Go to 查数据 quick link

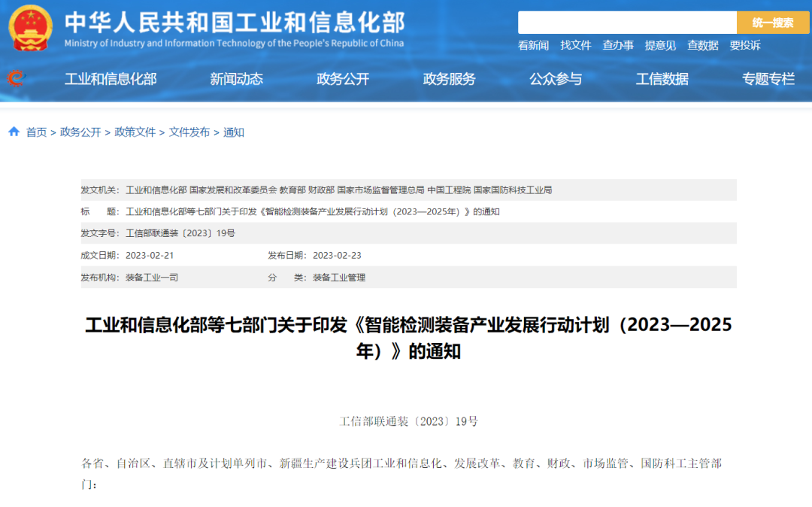click(x=703, y=45)
